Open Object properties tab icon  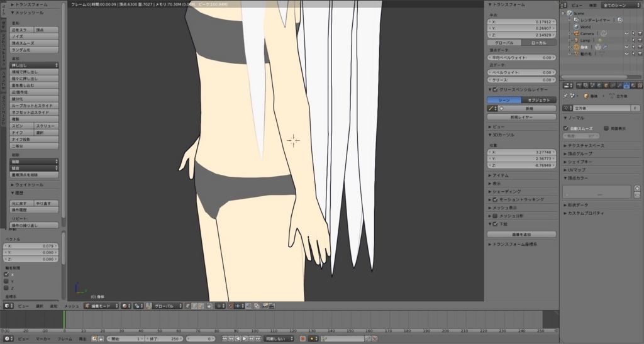(x=606, y=86)
